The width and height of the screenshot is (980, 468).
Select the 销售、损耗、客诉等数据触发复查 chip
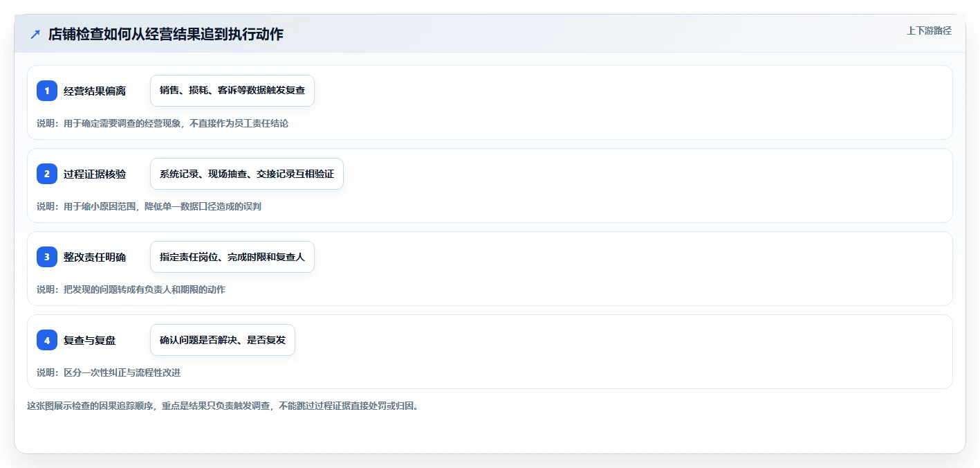pos(232,91)
